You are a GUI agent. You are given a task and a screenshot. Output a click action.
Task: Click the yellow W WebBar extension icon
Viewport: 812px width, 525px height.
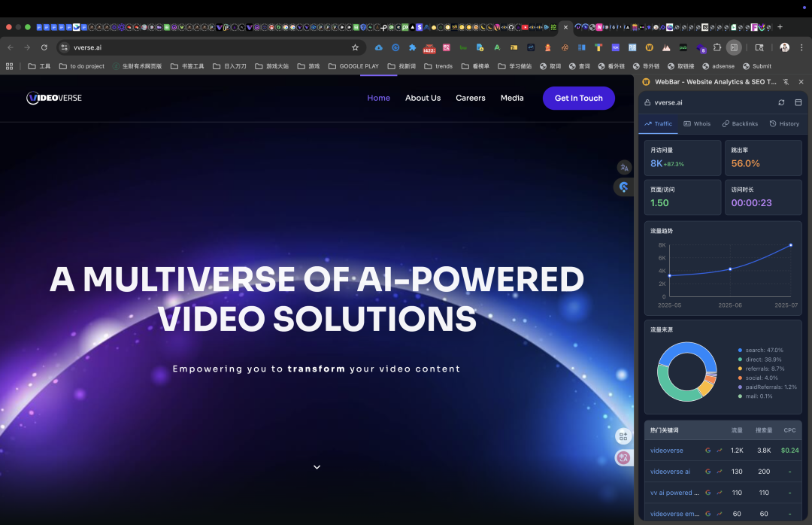pyautogui.click(x=649, y=47)
